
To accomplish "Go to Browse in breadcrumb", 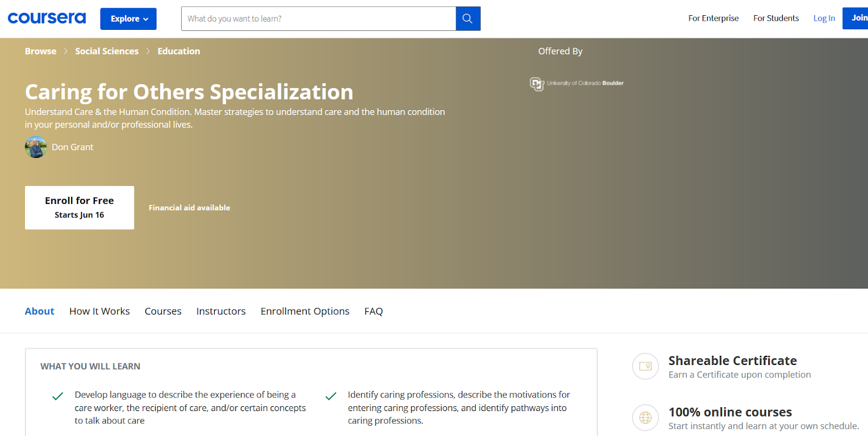I will (x=41, y=51).
